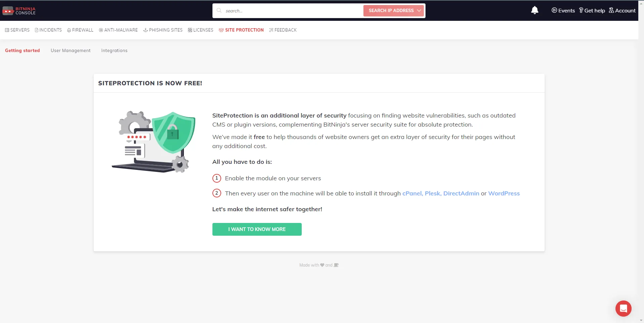The width and height of the screenshot is (644, 323).
Task: Expand the Search IP Address dropdown
Action: pyautogui.click(x=419, y=11)
